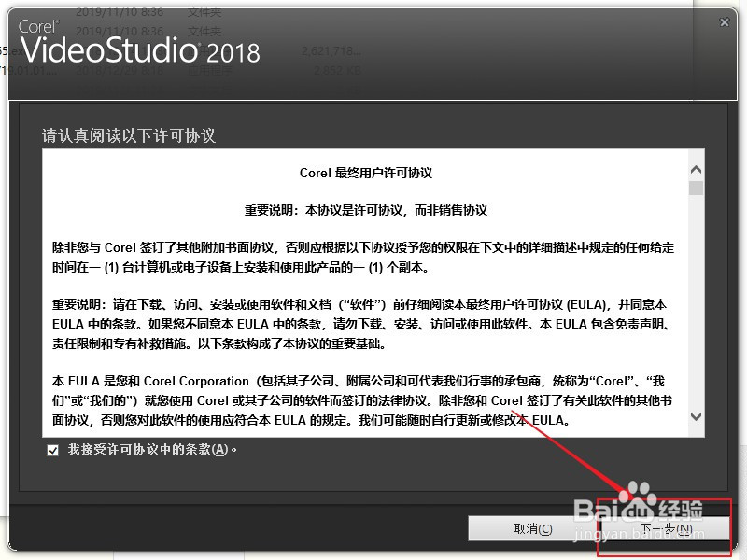Click the scroll up arrow of license text
The width and height of the screenshot is (747, 560).
[696, 170]
